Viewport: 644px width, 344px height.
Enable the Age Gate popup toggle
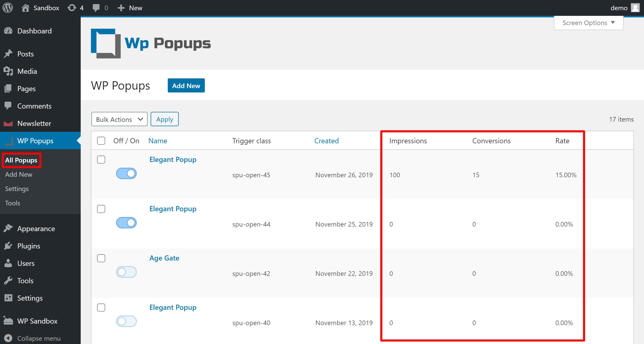coord(126,272)
